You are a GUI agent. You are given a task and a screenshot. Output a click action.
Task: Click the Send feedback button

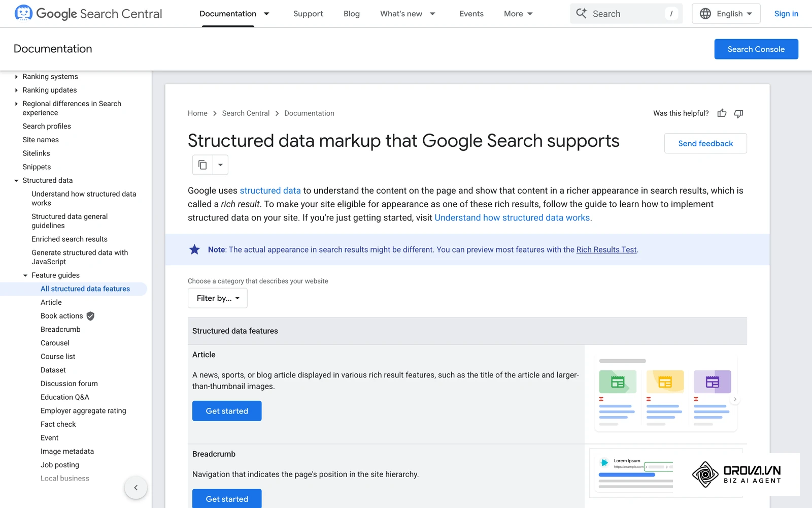[x=705, y=143]
